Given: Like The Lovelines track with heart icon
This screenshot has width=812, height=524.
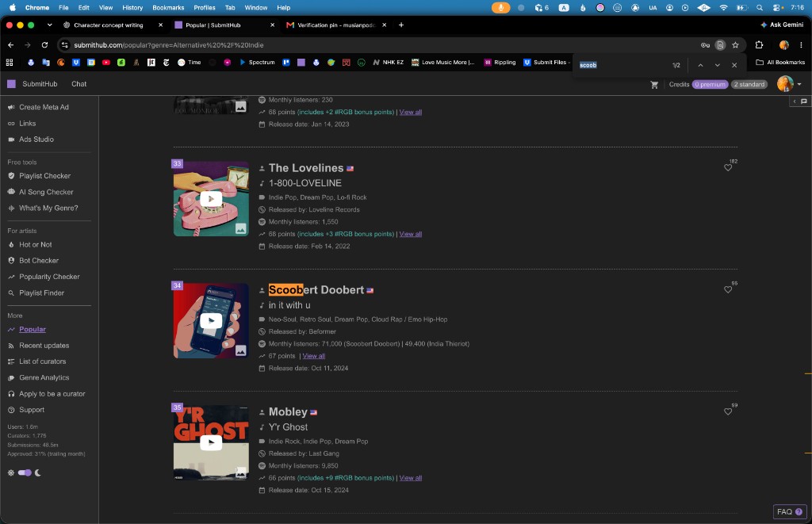Looking at the screenshot, I should [x=728, y=167].
